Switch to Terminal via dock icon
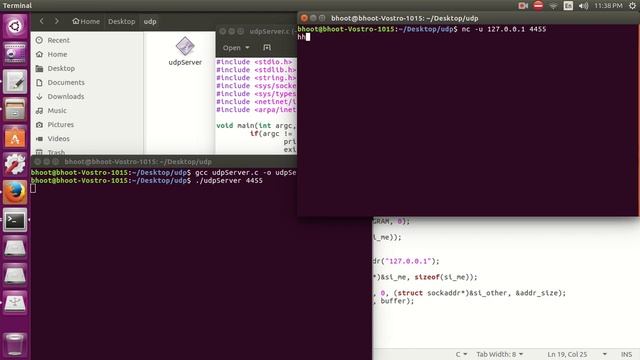 pyautogui.click(x=15, y=220)
